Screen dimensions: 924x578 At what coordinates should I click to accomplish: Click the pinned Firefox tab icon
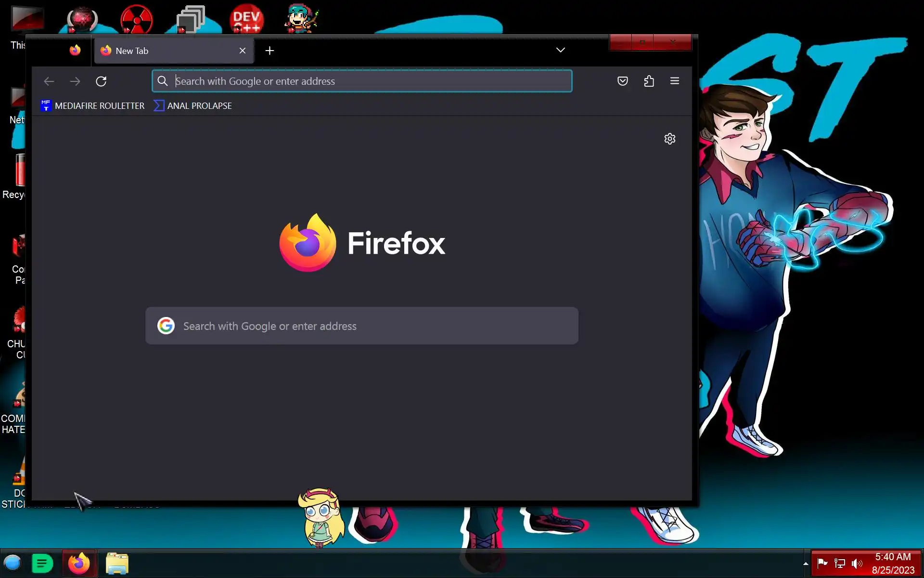pos(75,50)
